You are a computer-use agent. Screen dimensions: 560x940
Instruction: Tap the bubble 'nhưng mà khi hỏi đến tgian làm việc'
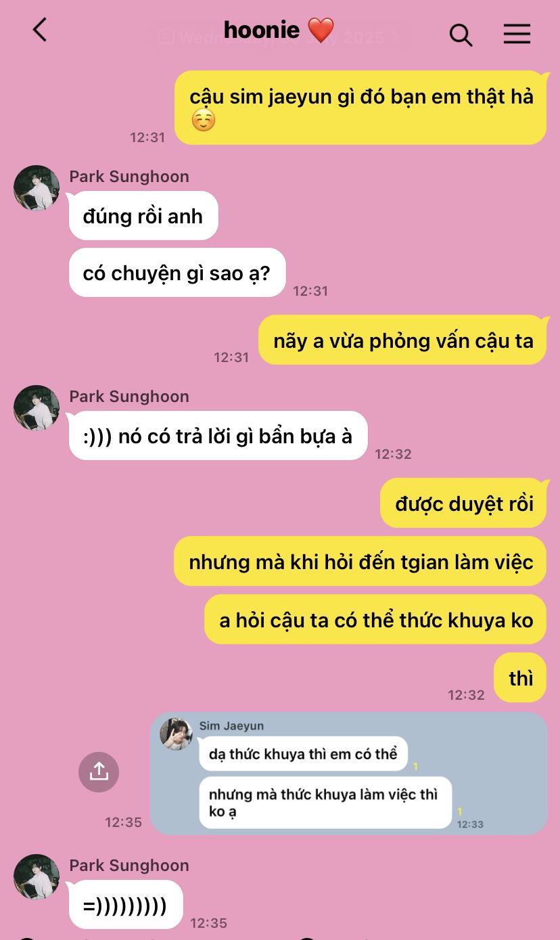360,562
